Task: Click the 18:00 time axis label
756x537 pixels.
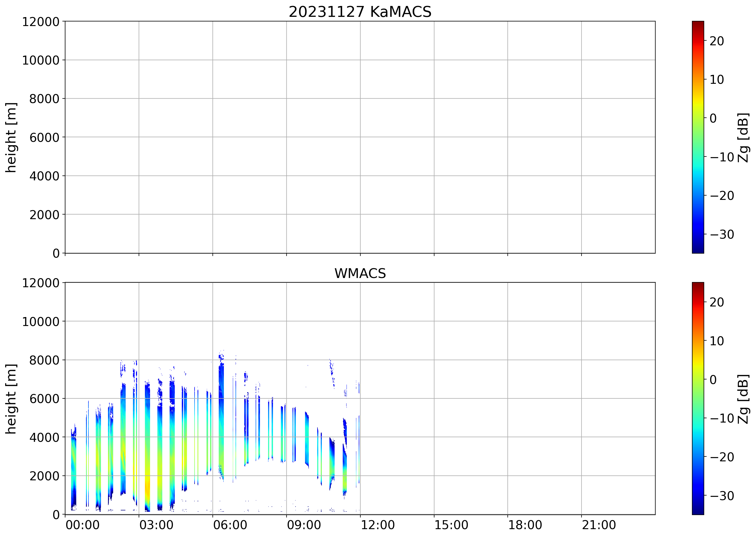Action: [x=525, y=525]
